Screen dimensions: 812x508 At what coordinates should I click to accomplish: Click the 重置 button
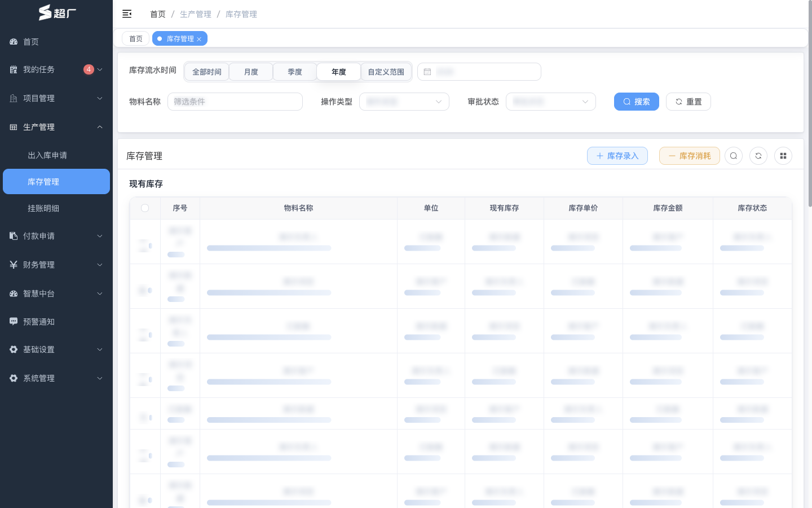[x=689, y=102]
